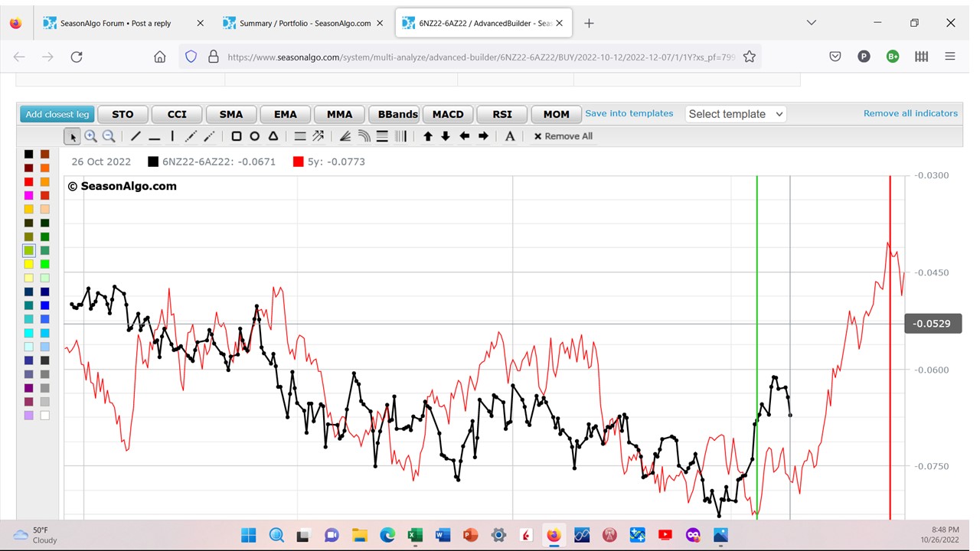Screen dimensions: 980x551
Task: Select the vertical time zones tool
Action: [400, 136]
